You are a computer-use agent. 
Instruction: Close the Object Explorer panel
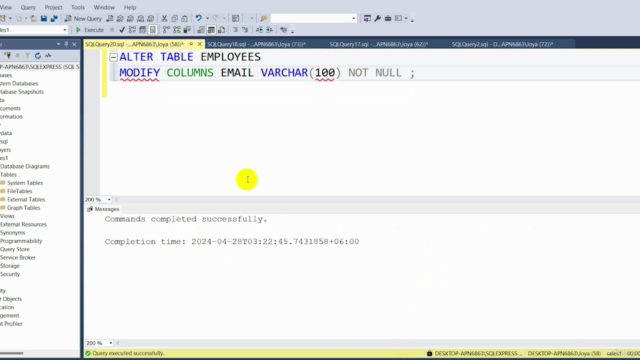click(x=74, y=44)
